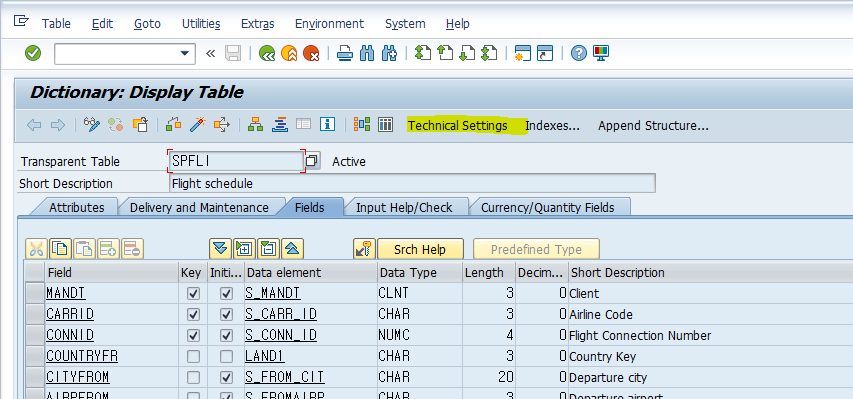
Task: Click the Find binoculars icon
Action: tap(367, 53)
